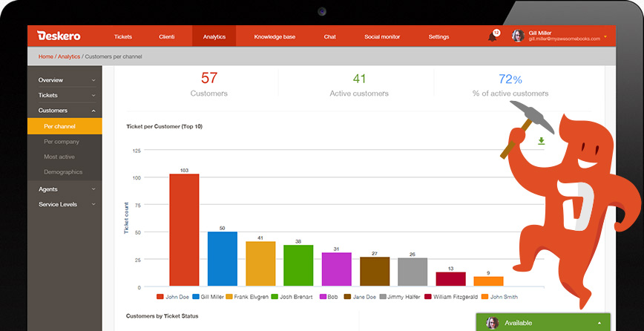Click the brown bar labeled 27
The width and height of the screenshot is (644, 331).
[375, 272]
